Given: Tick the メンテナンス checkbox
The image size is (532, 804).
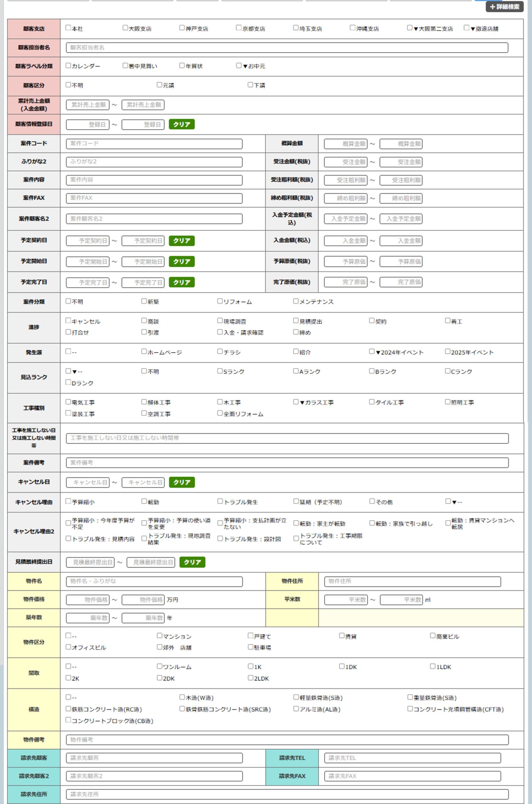Looking at the screenshot, I should [x=296, y=301].
